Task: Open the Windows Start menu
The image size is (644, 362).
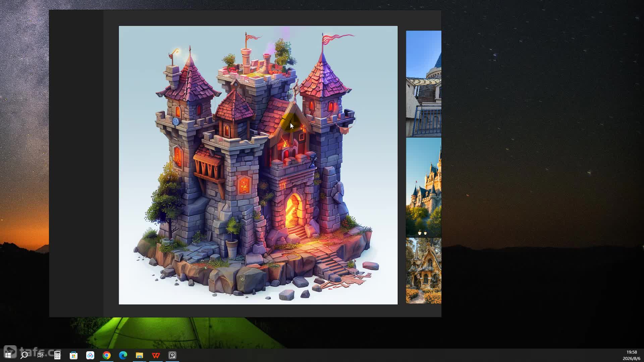Action: click(8, 355)
